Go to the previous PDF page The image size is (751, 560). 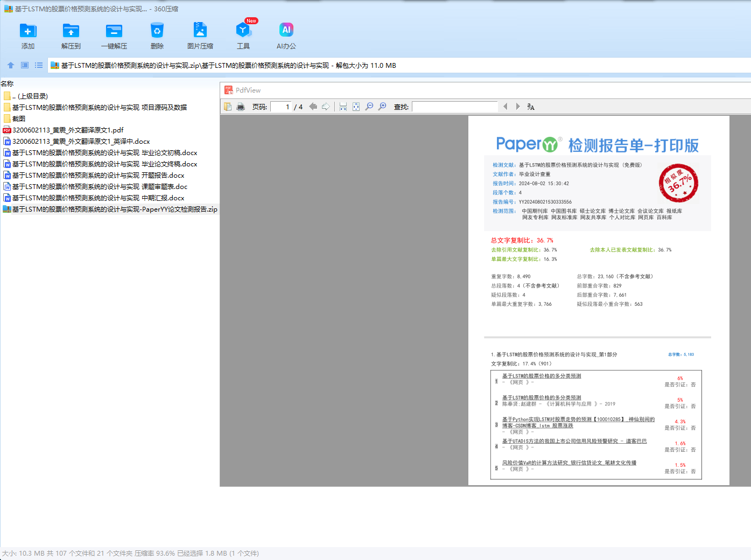coord(313,107)
